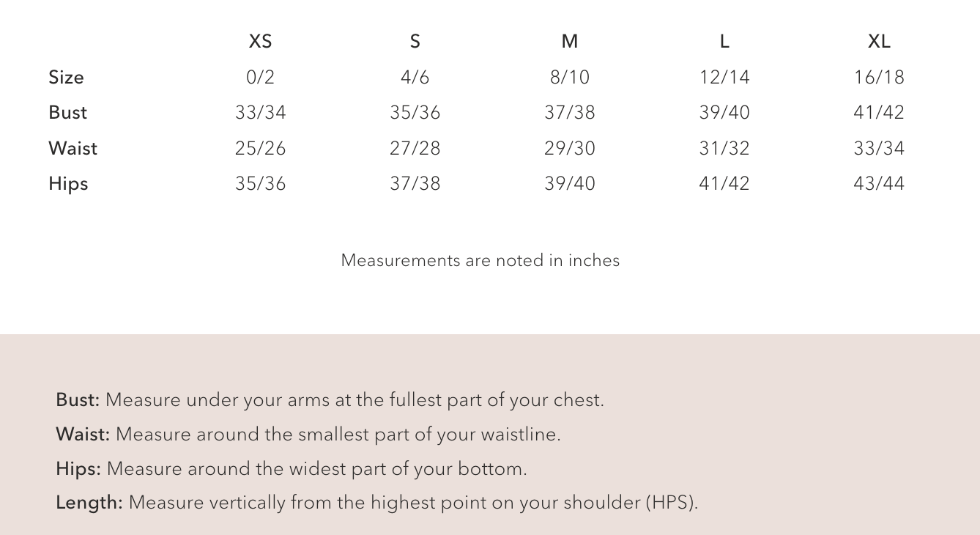Select the Hips row label in table
This screenshot has width=980, height=535.
68,183
